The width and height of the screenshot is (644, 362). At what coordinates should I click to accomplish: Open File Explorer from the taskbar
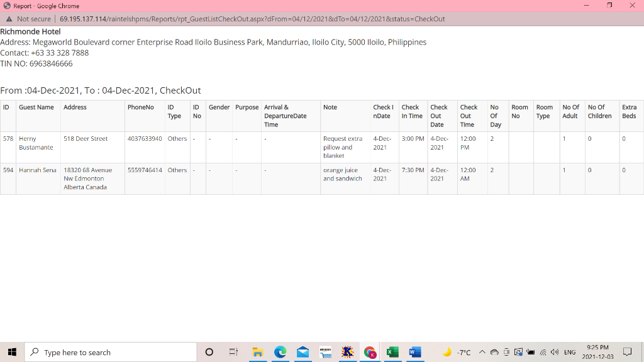[x=257, y=352]
